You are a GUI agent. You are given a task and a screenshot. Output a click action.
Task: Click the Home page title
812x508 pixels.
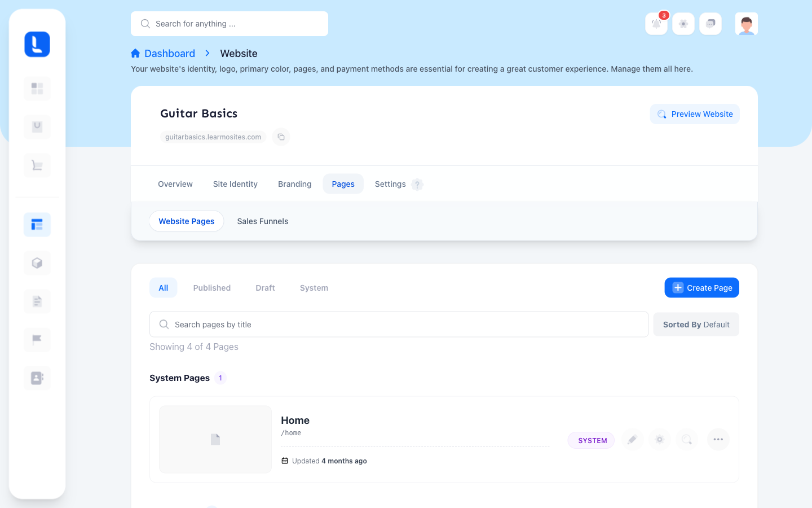coord(295,421)
